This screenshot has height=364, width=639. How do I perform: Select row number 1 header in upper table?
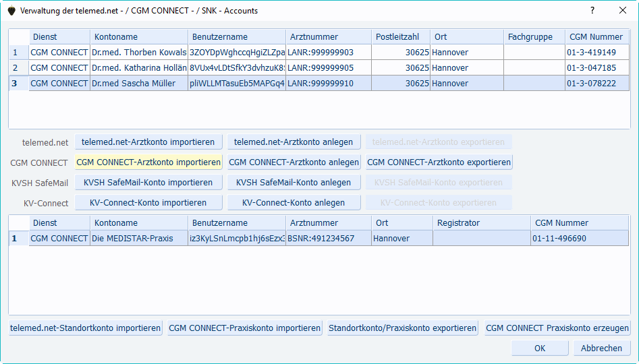(19, 52)
